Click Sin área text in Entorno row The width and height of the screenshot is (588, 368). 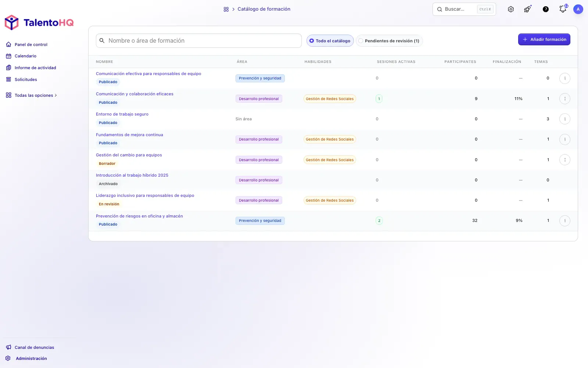(244, 119)
